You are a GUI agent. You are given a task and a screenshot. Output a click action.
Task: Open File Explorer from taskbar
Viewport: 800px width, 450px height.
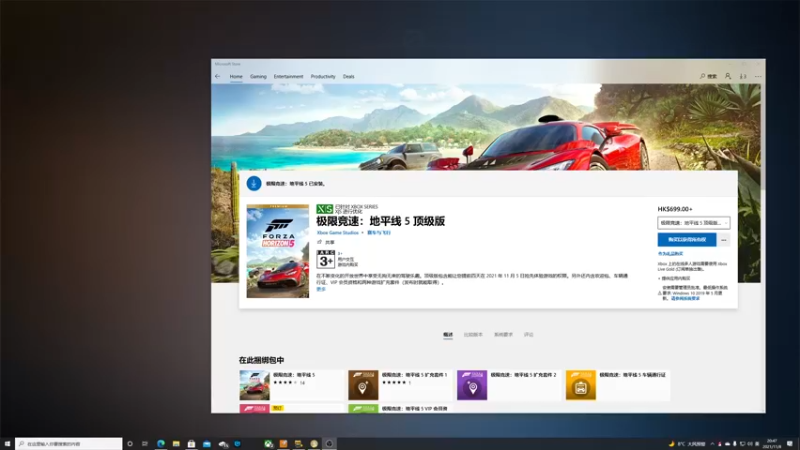(176, 444)
